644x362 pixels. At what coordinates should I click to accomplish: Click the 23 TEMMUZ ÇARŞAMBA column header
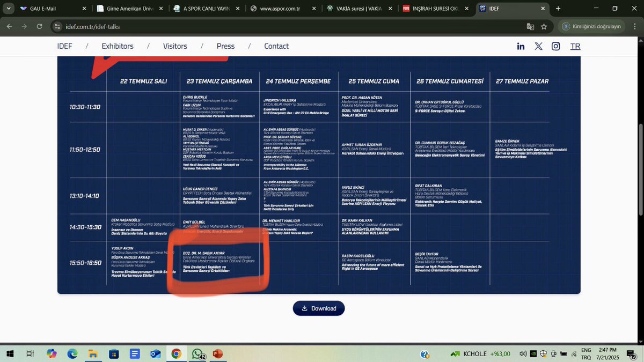point(219,82)
